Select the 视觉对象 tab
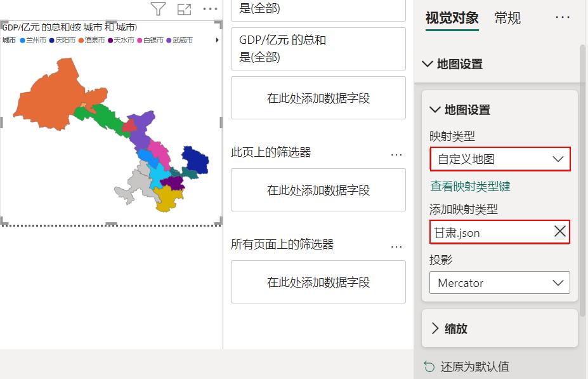The height and width of the screenshot is (379, 588). 451,18
